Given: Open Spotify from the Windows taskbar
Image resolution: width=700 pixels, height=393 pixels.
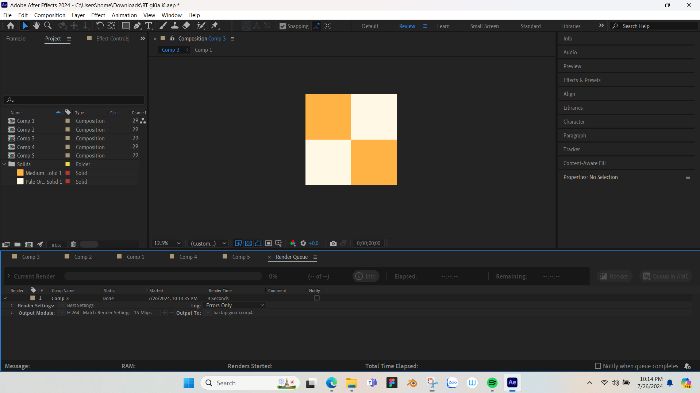Looking at the screenshot, I should point(492,383).
